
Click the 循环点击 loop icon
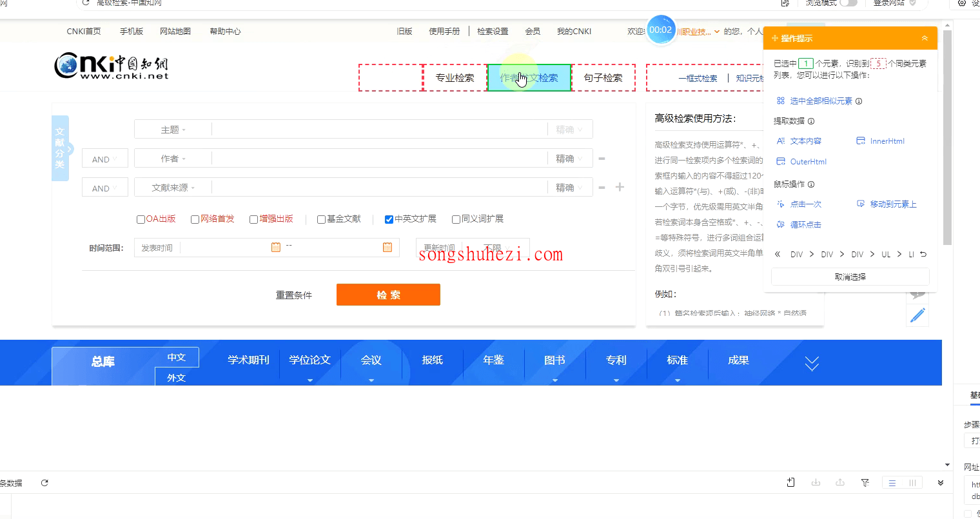pyautogui.click(x=781, y=225)
